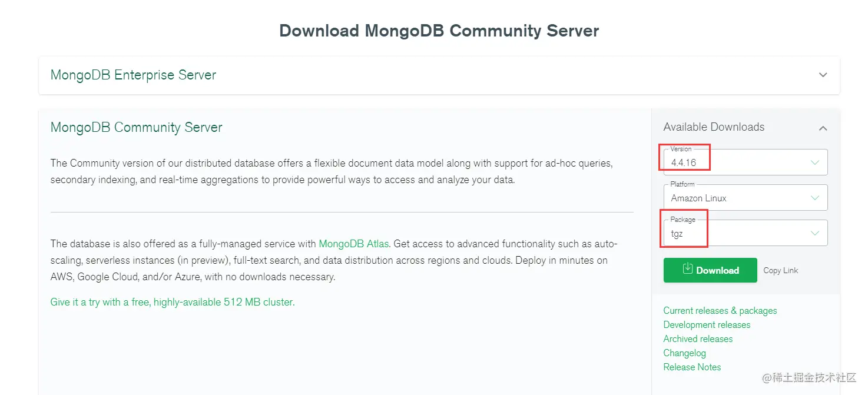Click the Copy Link text
Screen dimensions: 868x395
tap(780, 271)
